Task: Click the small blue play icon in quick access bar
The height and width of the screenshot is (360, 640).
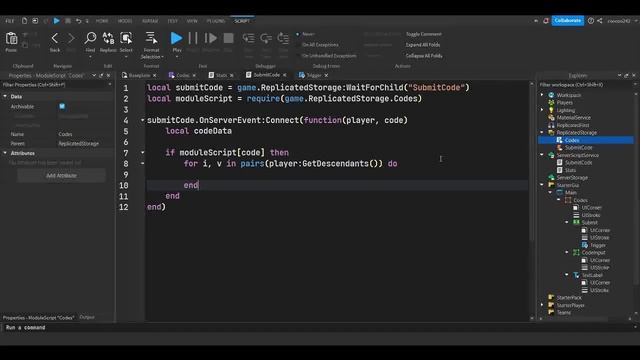Action: pyautogui.click(x=57, y=20)
